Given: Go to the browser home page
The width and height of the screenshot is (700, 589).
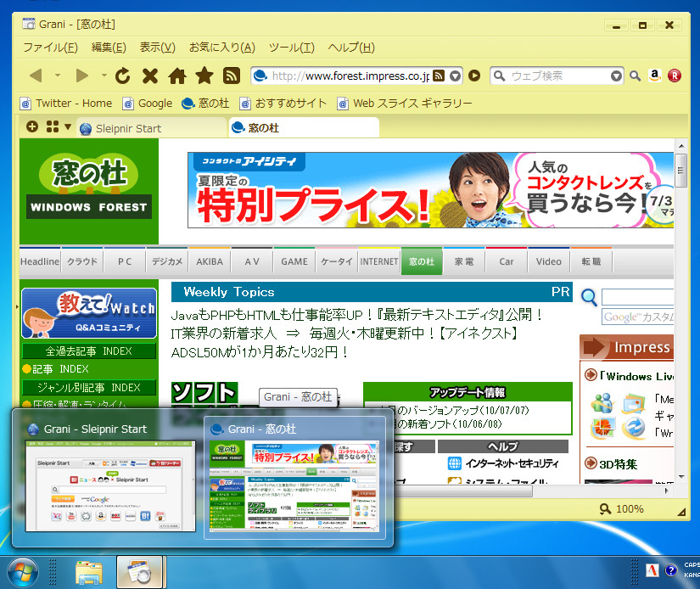Looking at the screenshot, I should (x=178, y=76).
